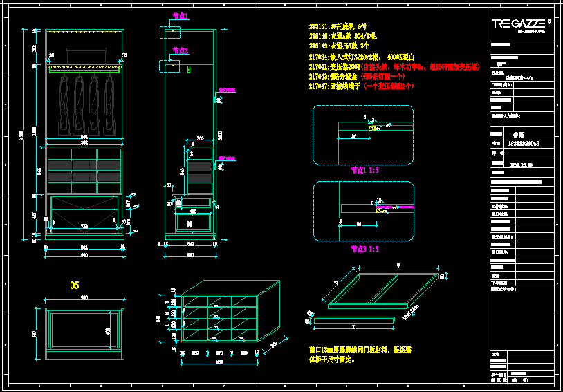Click the 305 dimension in side elevation
Screen dimensions: 563x392
pos(201,139)
